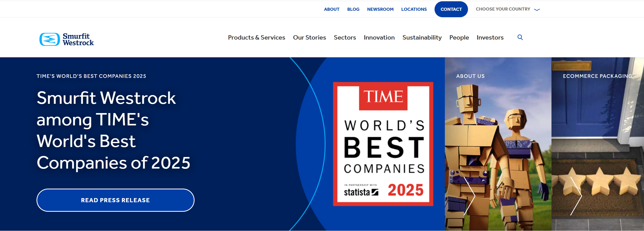Click the Read Press Release button

[x=115, y=200]
